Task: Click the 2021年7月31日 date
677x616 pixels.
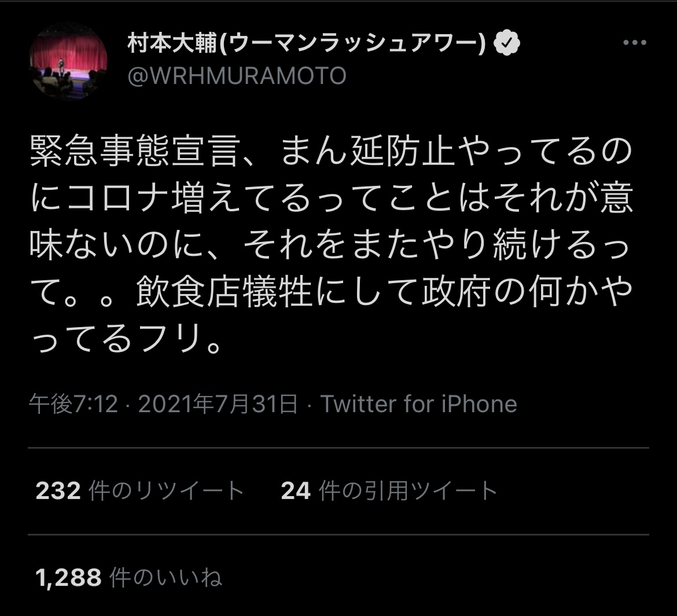Action: [218, 404]
